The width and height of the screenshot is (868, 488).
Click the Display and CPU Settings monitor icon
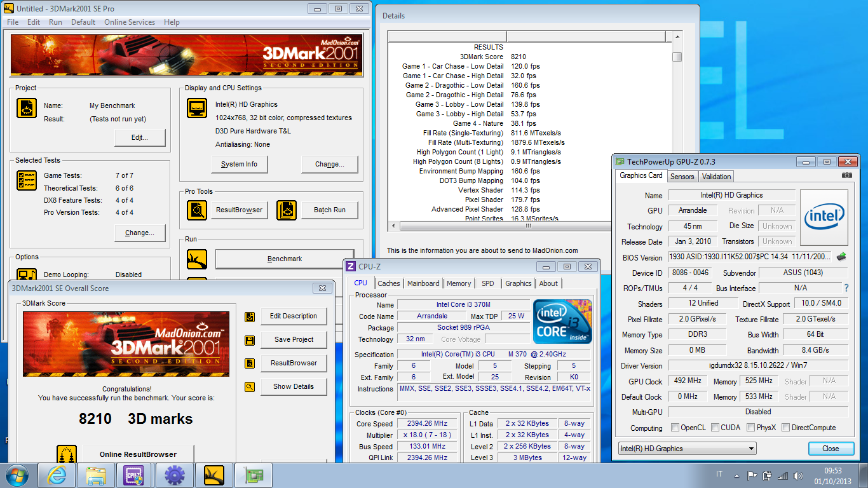197,108
